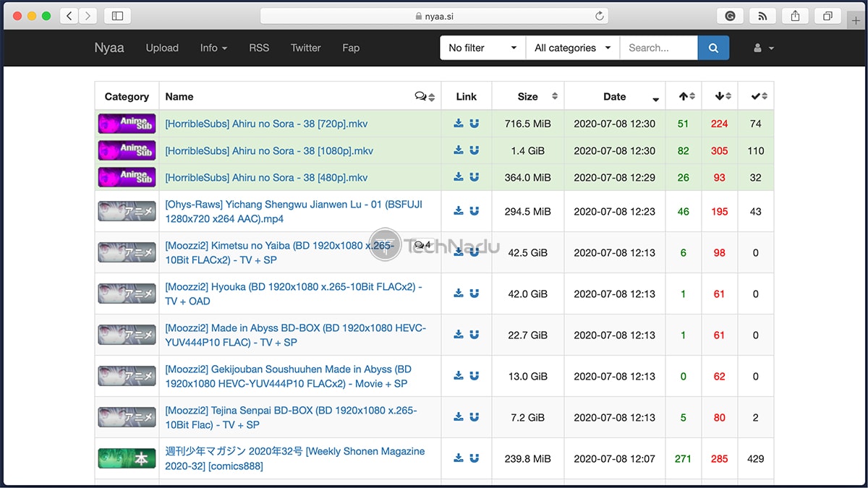The height and width of the screenshot is (488, 868).
Task: Open magnet link for Weekly Shonen Magazine 2020-32
Action: coord(475,458)
